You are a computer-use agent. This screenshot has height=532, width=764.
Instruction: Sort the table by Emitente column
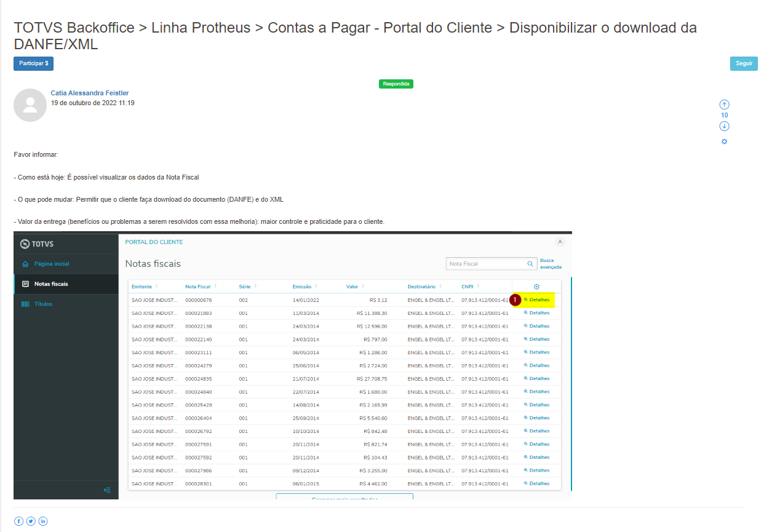point(145,287)
